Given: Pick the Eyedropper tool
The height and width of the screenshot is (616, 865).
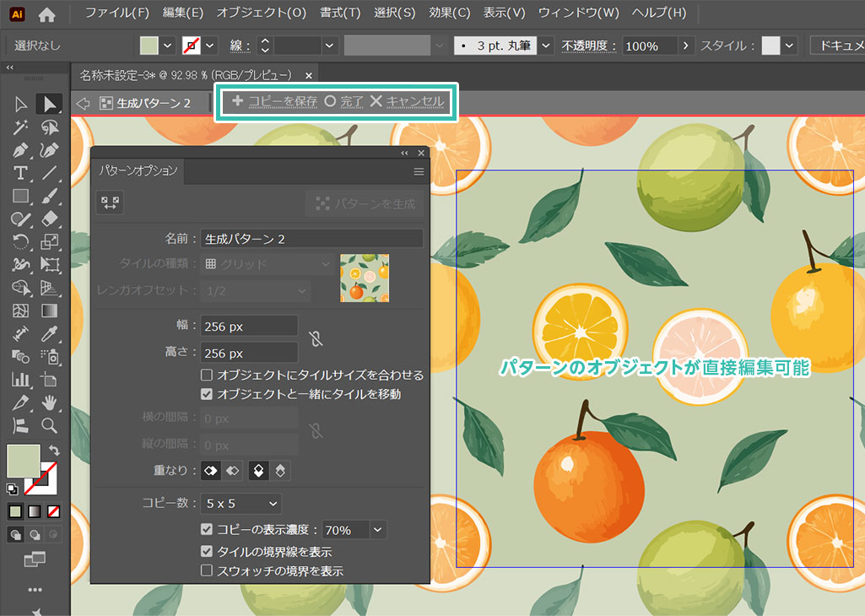Looking at the screenshot, I should pos(50,333).
